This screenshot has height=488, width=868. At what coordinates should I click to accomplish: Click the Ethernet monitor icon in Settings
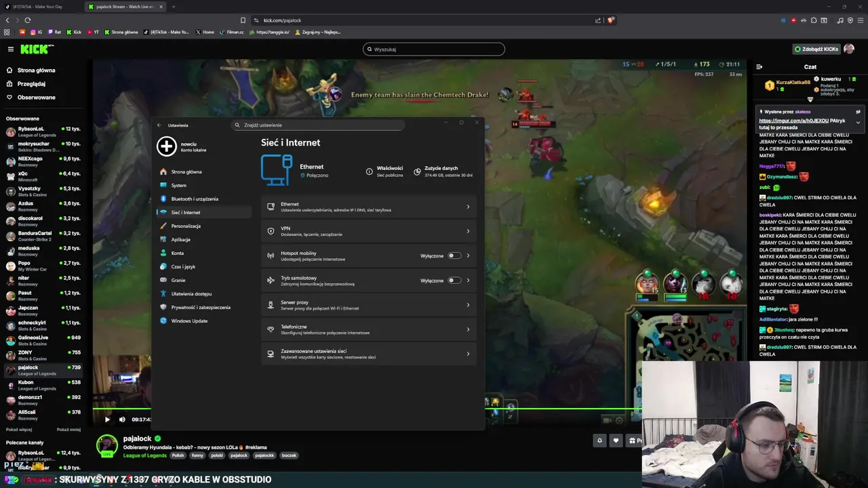coord(277,169)
